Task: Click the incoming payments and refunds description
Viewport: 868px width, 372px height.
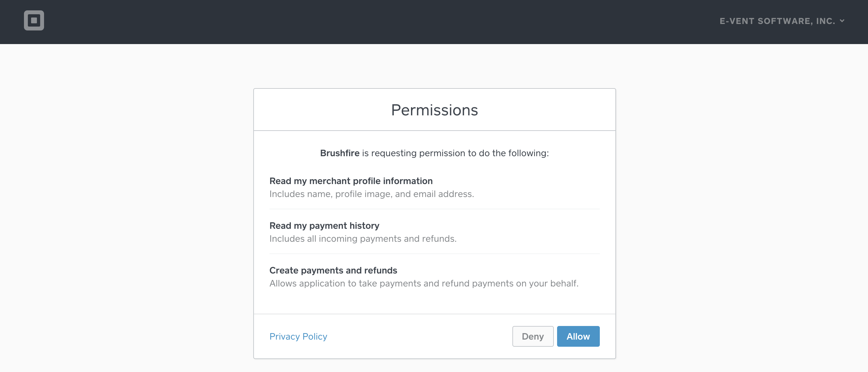Action: point(362,238)
